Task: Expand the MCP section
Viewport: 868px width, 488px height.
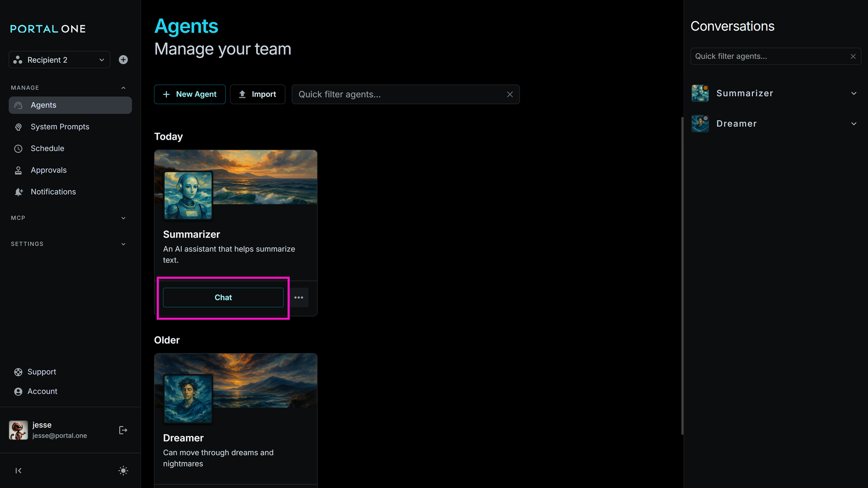Action: [123, 218]
